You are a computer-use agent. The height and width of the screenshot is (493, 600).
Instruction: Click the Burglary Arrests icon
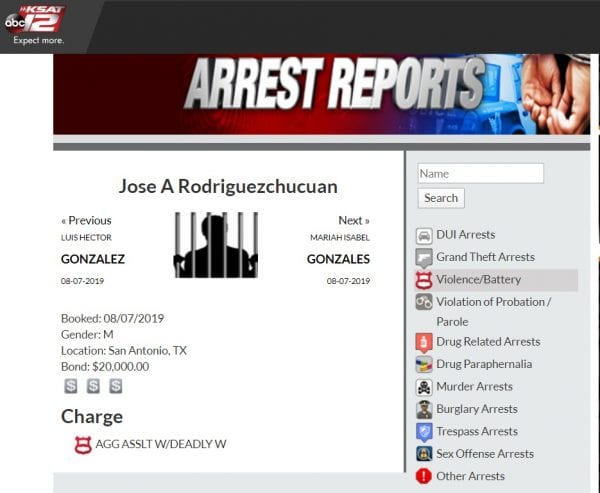[424, 409]
